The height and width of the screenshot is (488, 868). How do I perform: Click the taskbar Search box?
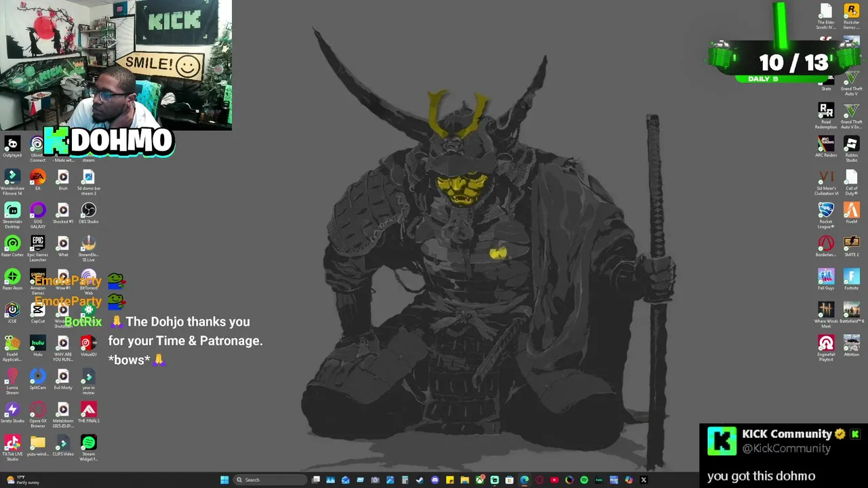(x=271, y=480)
